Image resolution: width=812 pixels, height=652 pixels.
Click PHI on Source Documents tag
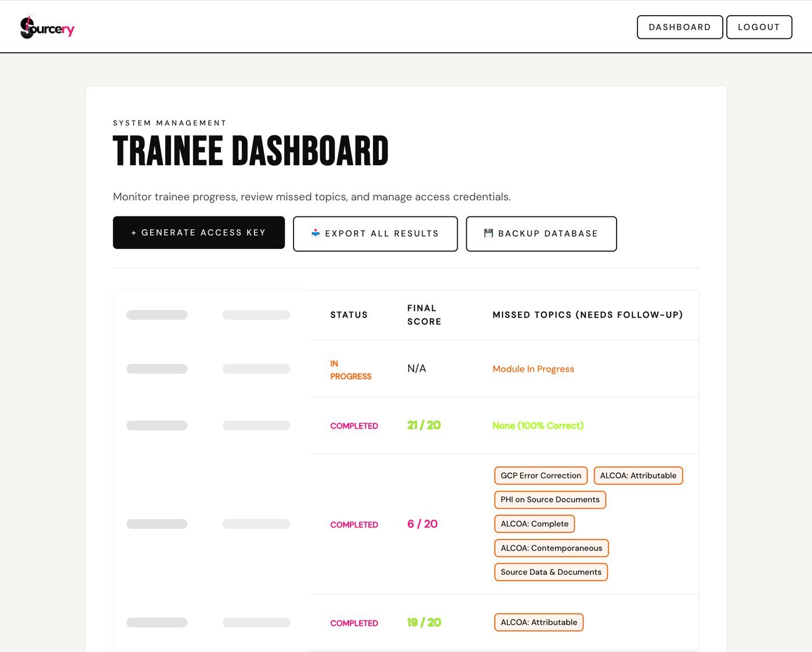[x=550, y=500]
